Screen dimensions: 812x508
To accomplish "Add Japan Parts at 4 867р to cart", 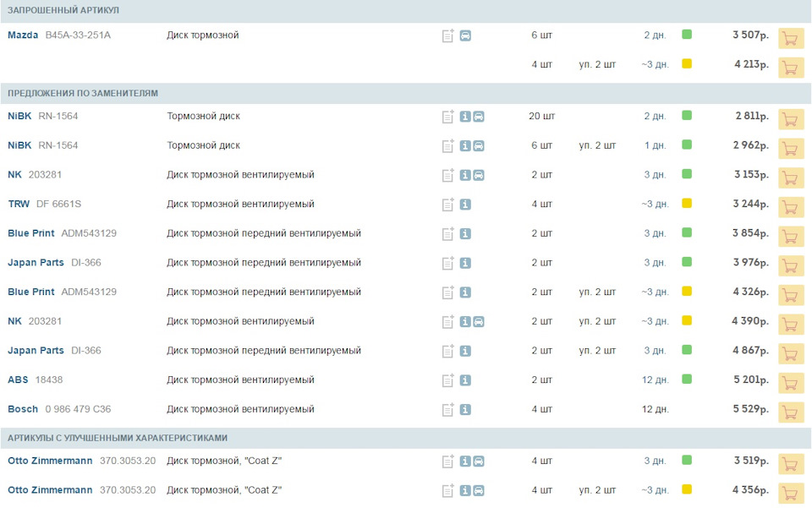I will click(791, 354).
